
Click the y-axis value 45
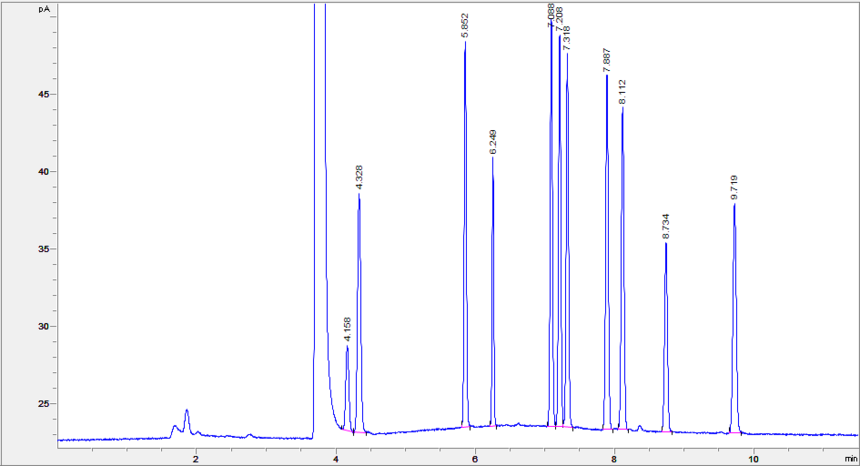pos(44,94)
